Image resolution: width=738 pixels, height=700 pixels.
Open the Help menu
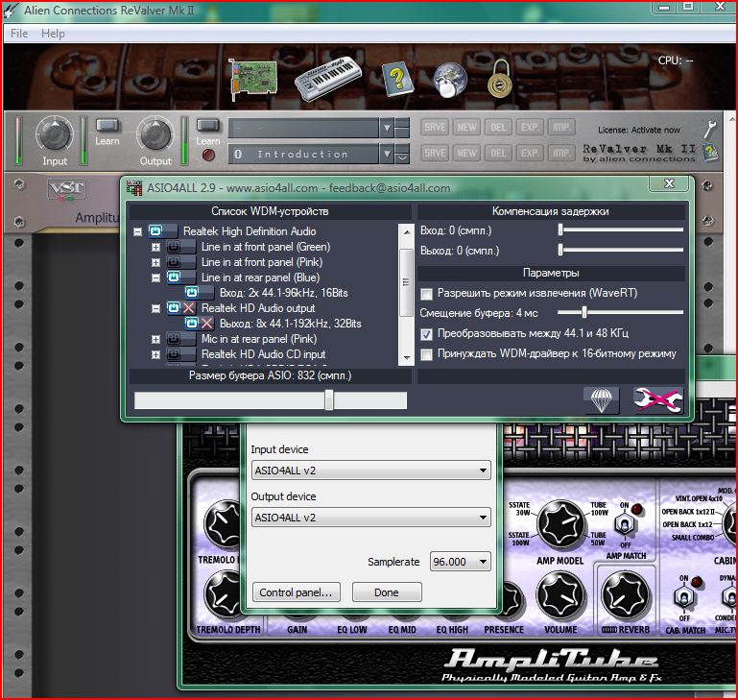(53, 34)
